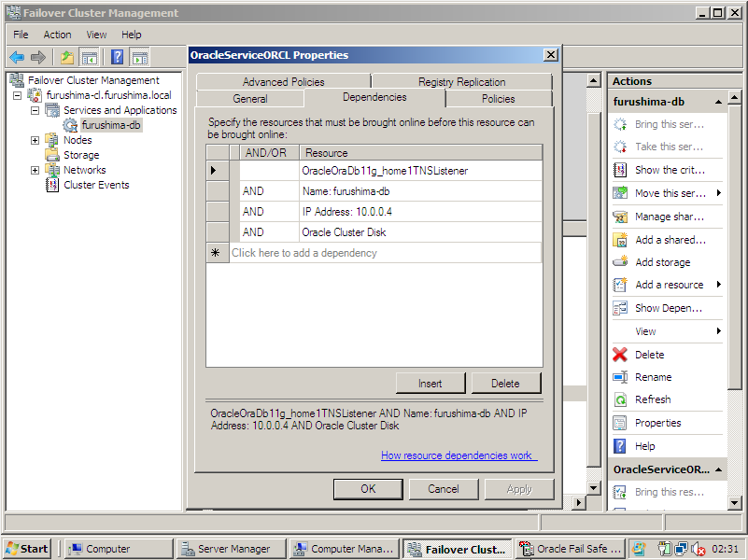Click the center pane scroll up arrow

pyautogui.click(x=593, y=80)
